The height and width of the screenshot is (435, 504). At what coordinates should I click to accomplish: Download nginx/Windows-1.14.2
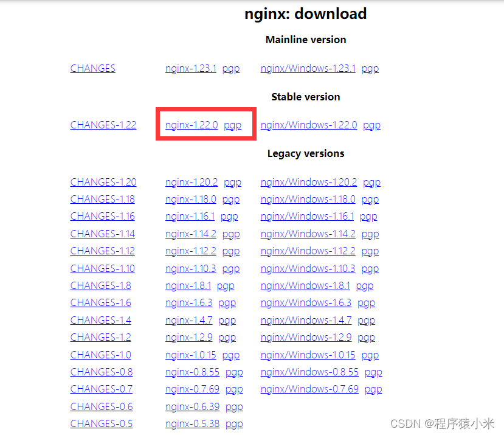pos(308,234)
